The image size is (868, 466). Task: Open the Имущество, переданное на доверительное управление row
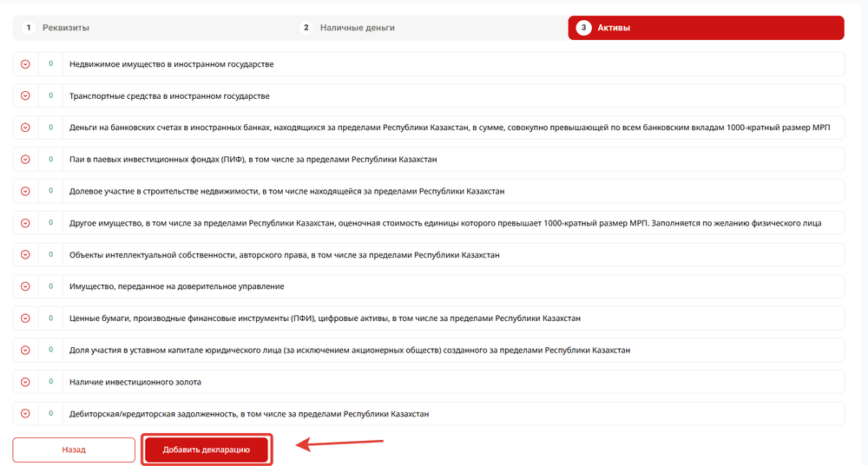(176, 286)
